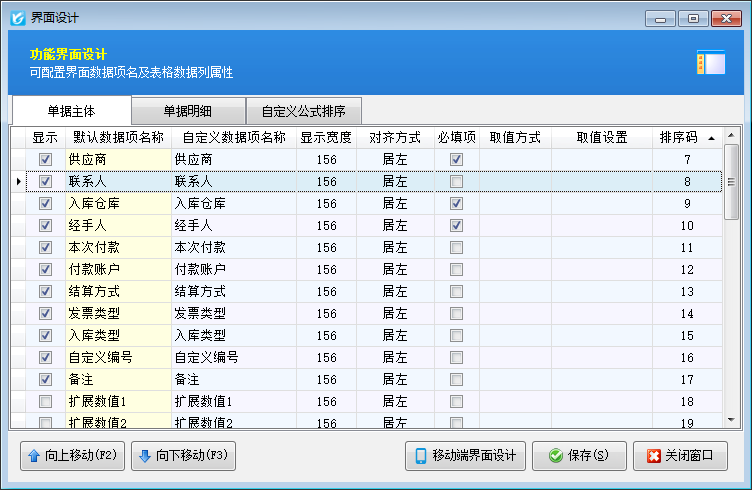Click the layout design icon in blue header

tap(710, 64)
